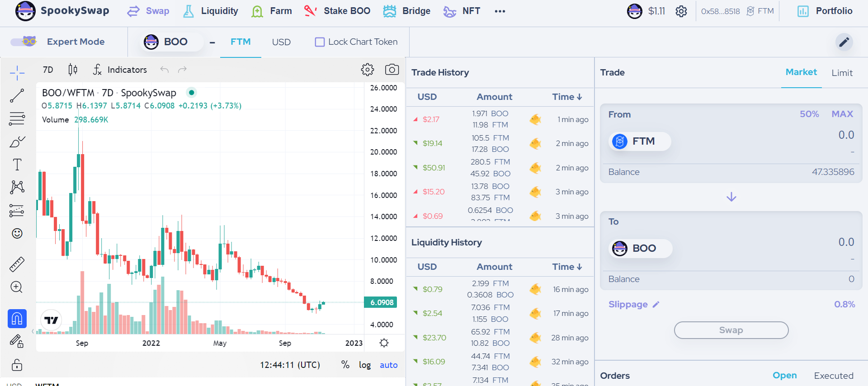Go to the Farm page
This screenshot has height=386, width=868.
[x=271, y=11]
